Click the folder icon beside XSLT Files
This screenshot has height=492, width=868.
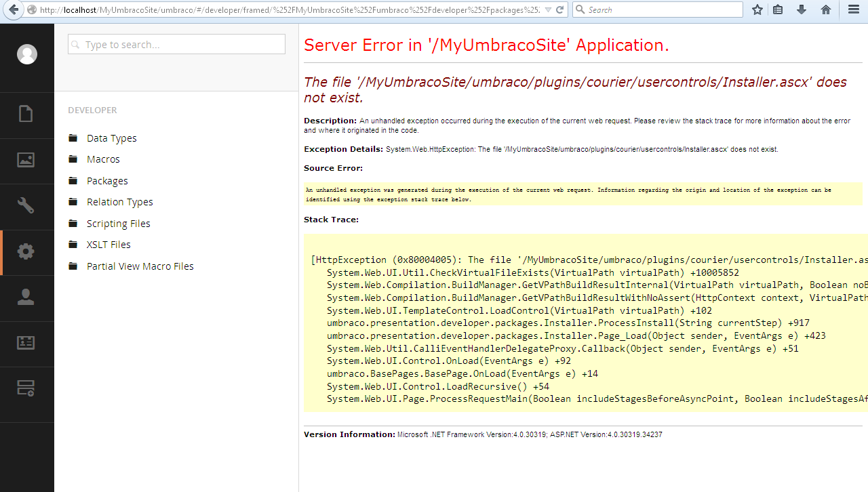tap(73, 245)
